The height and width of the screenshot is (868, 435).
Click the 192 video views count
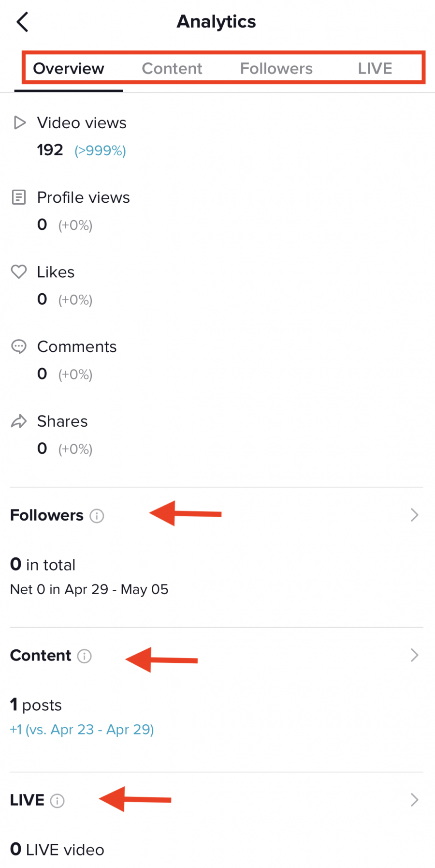49,150
